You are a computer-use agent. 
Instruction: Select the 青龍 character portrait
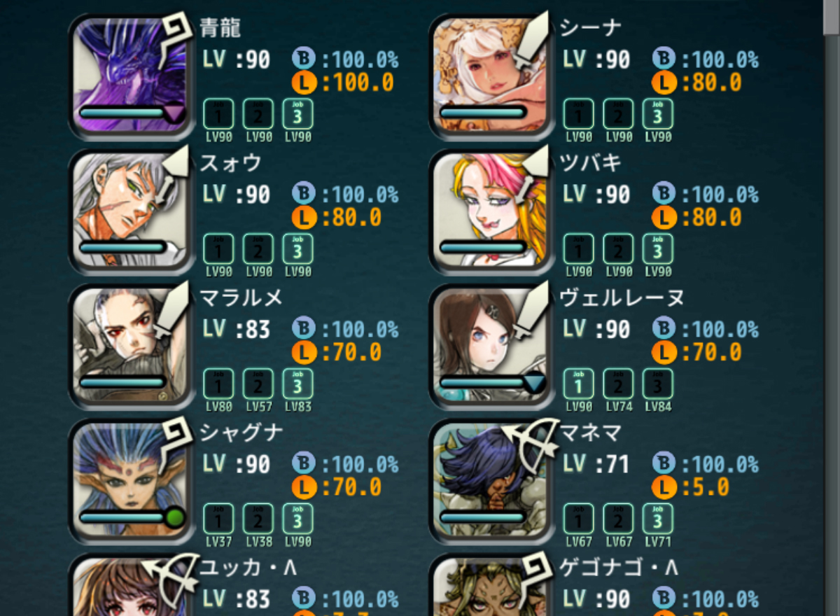click(131, 77)
